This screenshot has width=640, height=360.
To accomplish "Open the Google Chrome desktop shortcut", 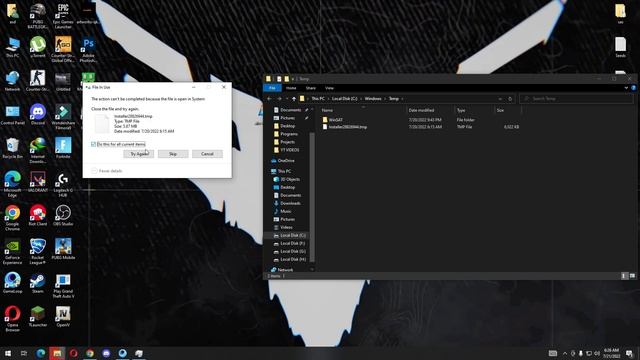I will (x=12, y=218).
